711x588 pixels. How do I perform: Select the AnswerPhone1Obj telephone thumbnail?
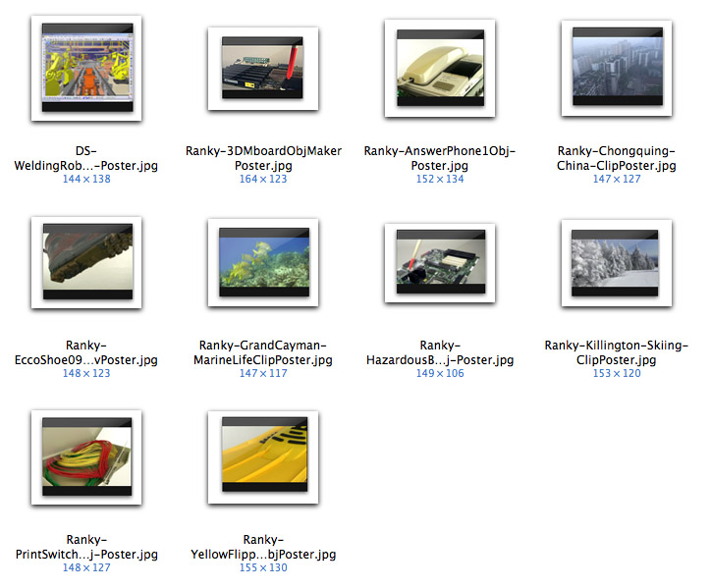tap(440, 68)
